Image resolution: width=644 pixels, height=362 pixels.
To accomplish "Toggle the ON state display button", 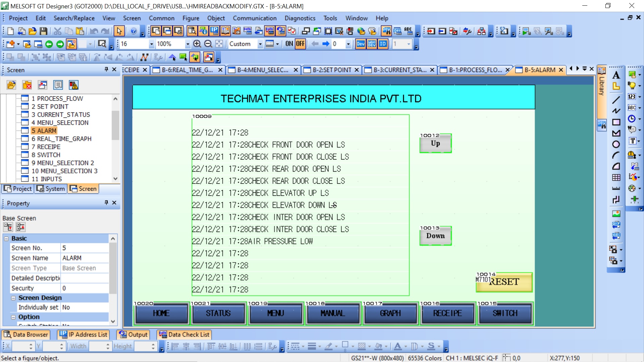I will point(289,44).
